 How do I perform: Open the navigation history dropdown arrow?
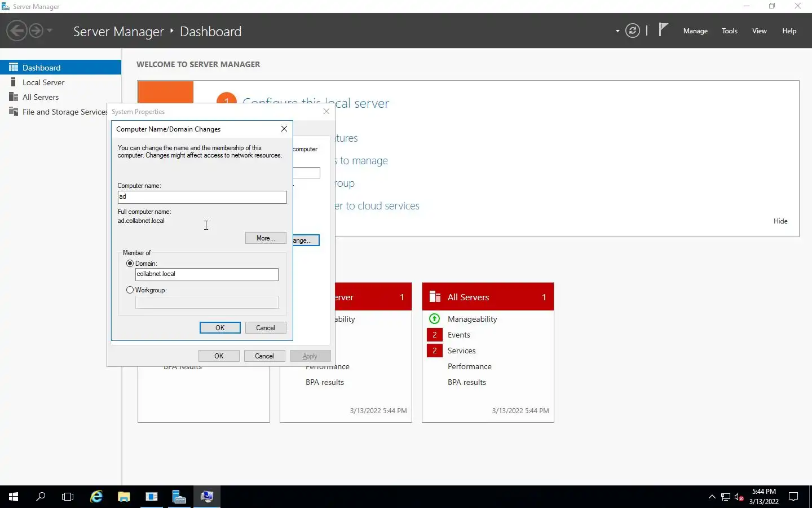(x=50, y=30)
